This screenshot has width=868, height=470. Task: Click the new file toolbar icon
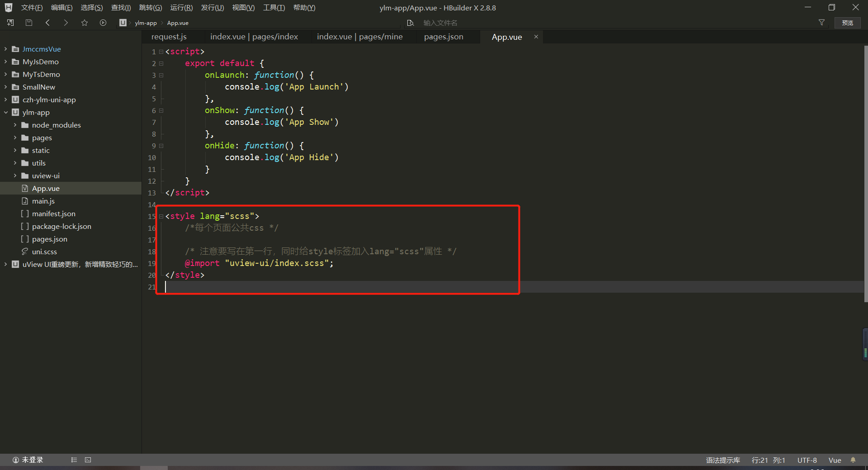[10, 23]
